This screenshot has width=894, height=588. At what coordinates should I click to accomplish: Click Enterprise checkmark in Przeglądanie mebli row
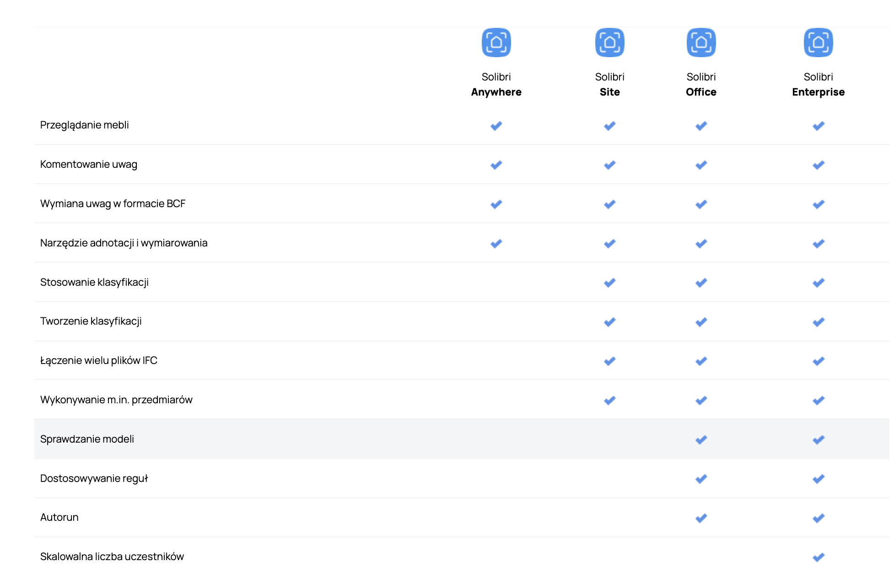(x=818, y=126)
